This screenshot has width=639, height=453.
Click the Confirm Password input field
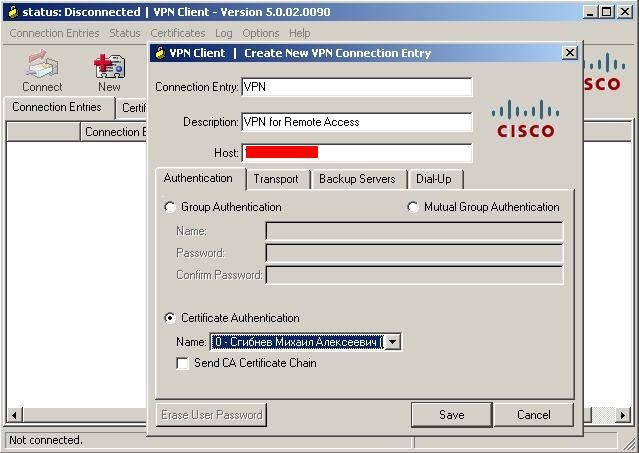pos(414,275)
